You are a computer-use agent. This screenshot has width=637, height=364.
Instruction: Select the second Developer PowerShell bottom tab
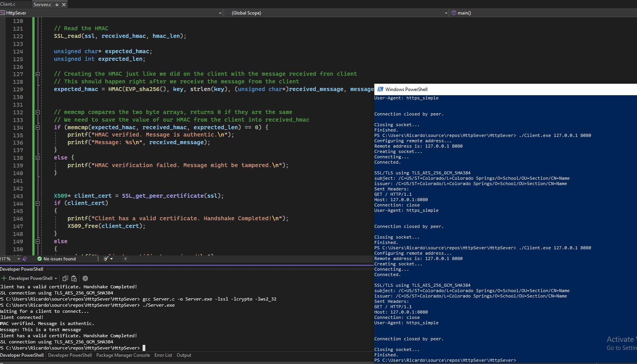coord(70,355)
